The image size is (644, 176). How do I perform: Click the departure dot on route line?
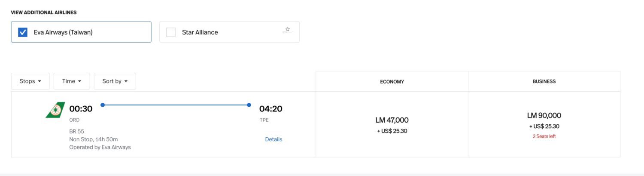point(103,105)
